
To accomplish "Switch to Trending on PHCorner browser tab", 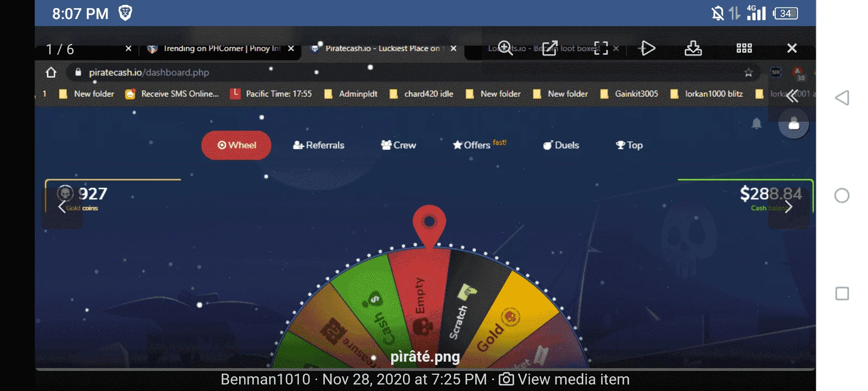I will [x=214, y=48].
